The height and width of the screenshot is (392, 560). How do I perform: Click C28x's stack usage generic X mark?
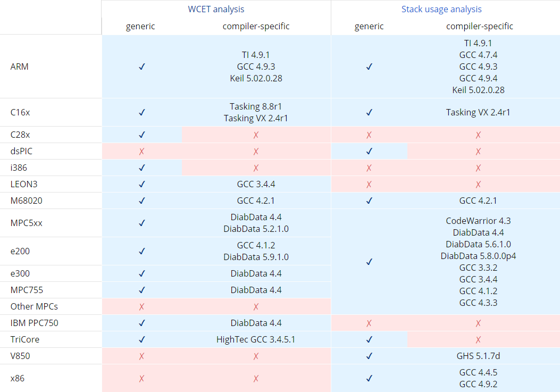pyautogui.click(x=369, y=135)
